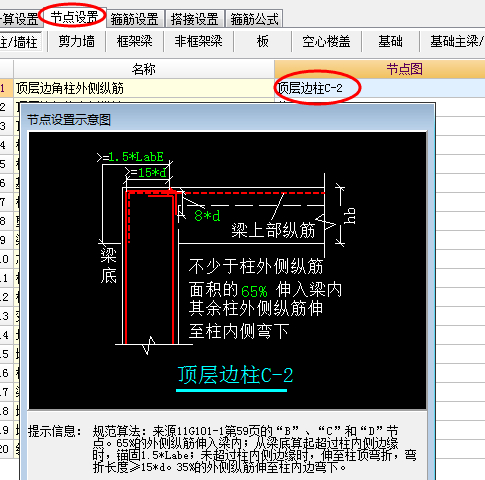Switch to the 箍筋设置 tab

click(134, 19)
